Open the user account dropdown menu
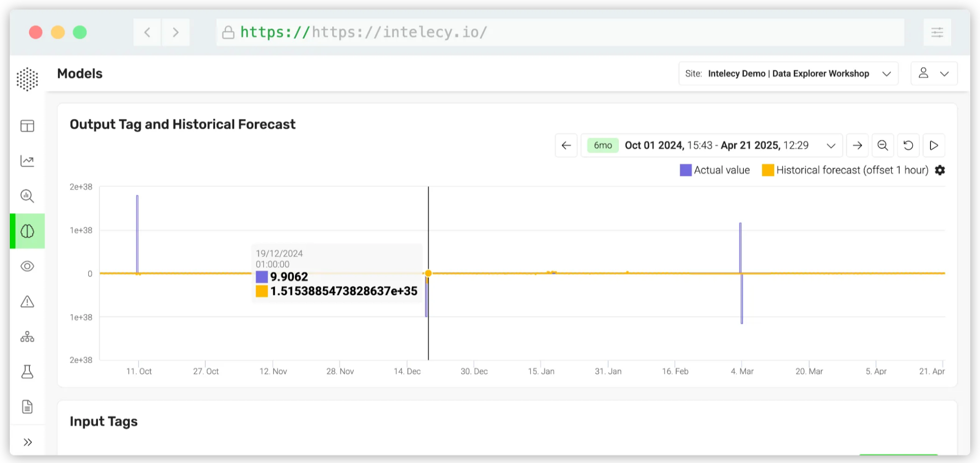This screenshot has width=980, height=463. pos(933,73)
